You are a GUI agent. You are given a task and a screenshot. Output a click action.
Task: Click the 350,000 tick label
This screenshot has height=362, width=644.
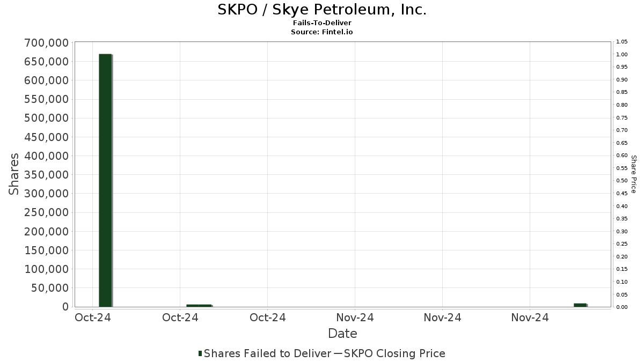(47, 175)
